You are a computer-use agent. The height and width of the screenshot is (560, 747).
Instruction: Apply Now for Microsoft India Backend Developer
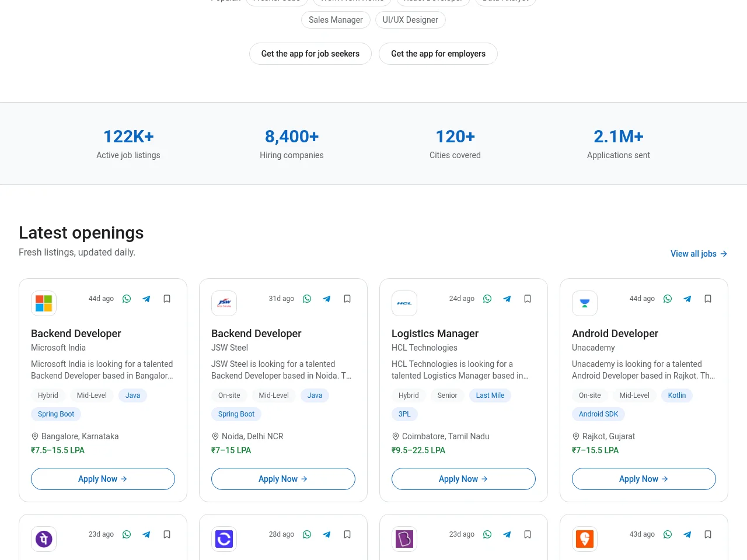[x=103, y=479]
